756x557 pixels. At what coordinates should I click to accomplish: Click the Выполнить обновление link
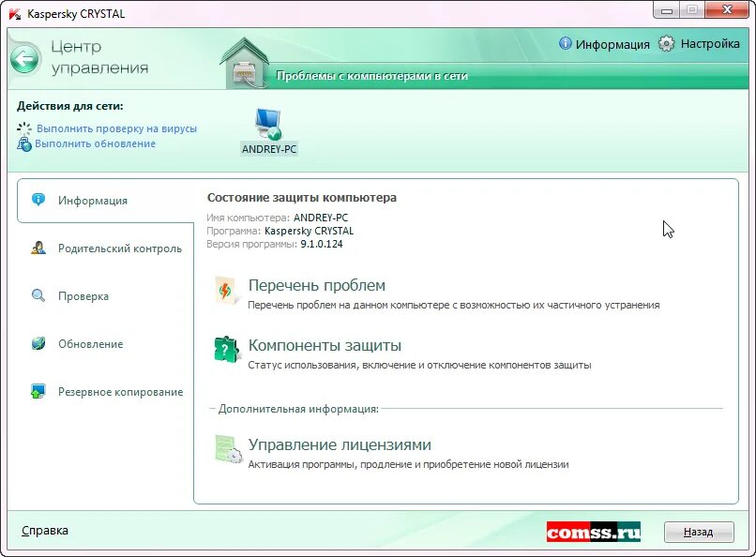coord(95,143)
